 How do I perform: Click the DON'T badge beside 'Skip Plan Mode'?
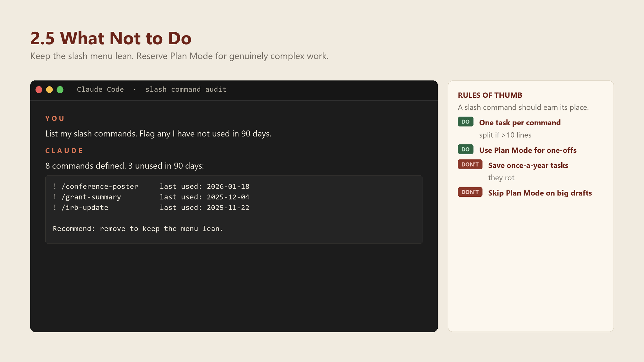click(470, 192)
